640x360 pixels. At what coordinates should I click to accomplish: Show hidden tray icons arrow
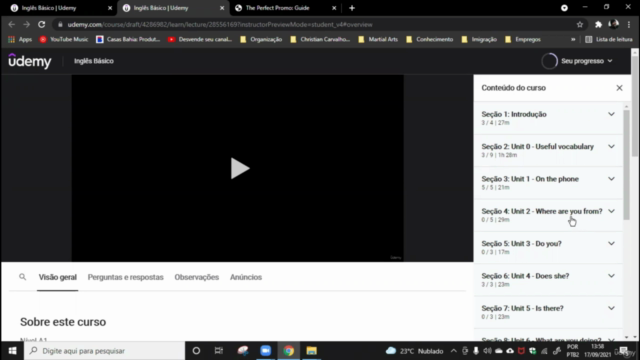point(453,351)
